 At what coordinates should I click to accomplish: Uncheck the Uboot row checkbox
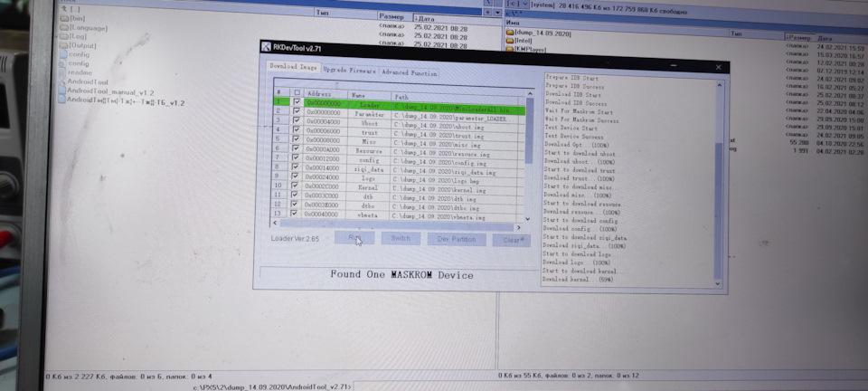pyautogui.click(x=297, y=120)
